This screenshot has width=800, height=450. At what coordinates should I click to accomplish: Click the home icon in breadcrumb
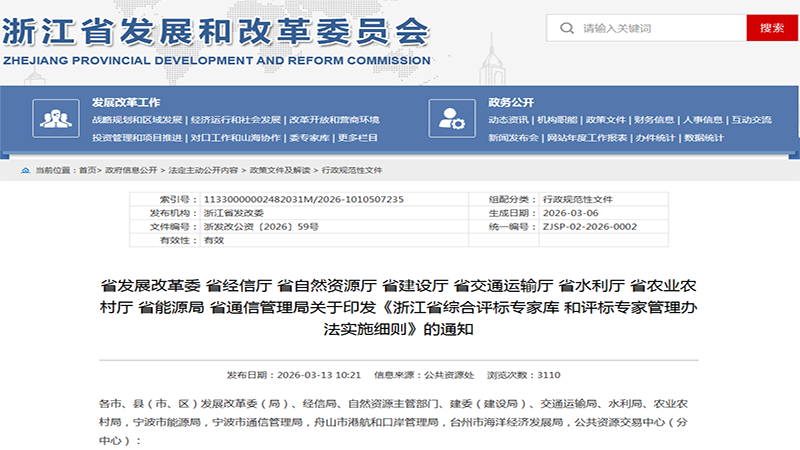click(26, 170)
